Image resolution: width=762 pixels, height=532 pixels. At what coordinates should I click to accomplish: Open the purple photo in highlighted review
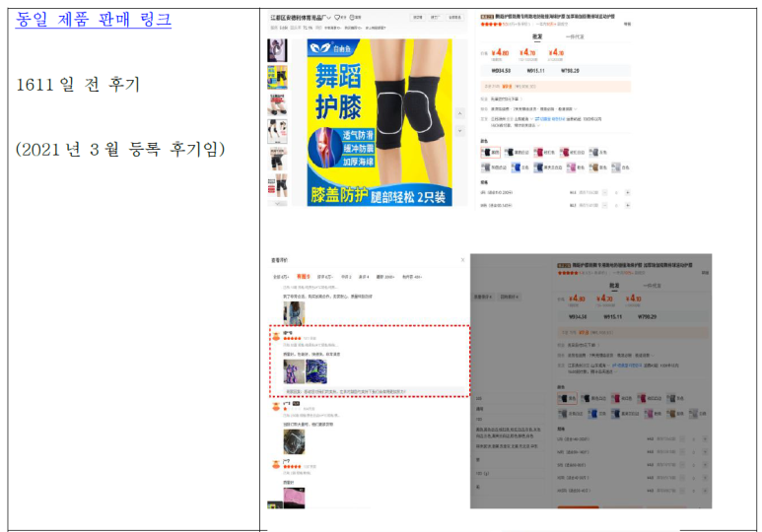pos(294,371)
